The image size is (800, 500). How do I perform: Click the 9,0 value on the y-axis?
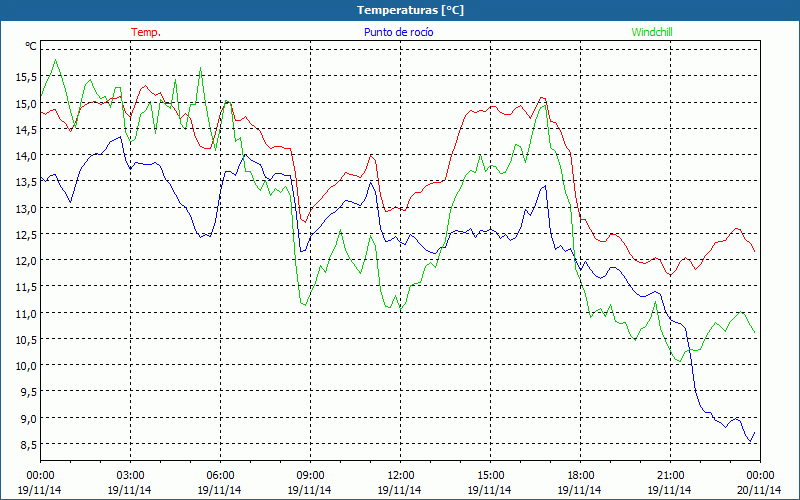(28, 419)
